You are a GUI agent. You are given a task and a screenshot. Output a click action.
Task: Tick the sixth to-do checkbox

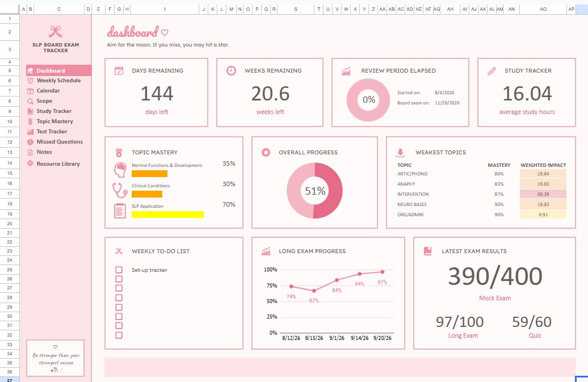tap(119, 316)
